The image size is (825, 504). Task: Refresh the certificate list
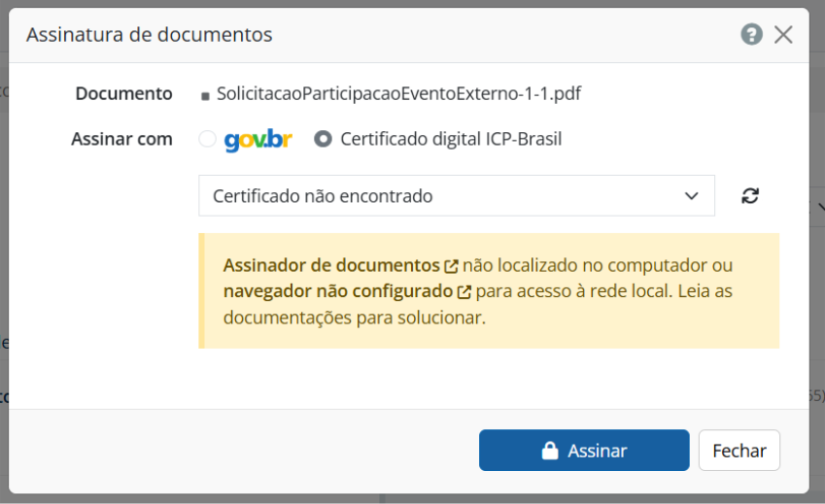(750, 195)
